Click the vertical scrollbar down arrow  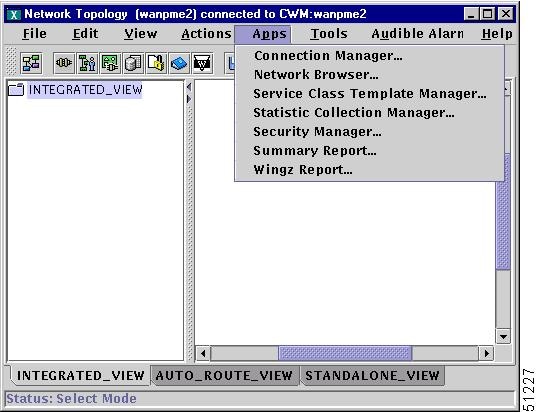click(x=503, y=337)
